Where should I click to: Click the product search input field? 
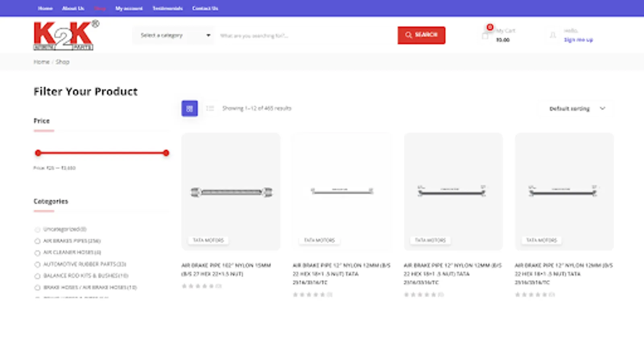(306, 35)
